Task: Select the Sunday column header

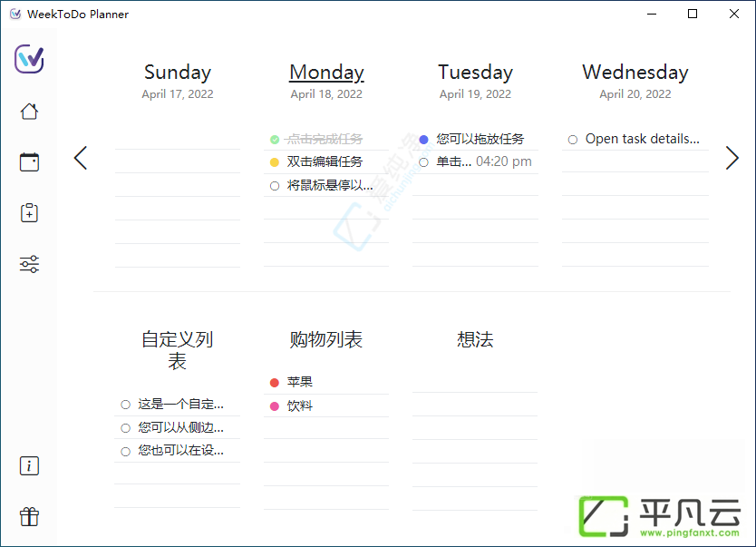Action: point(178,72)
